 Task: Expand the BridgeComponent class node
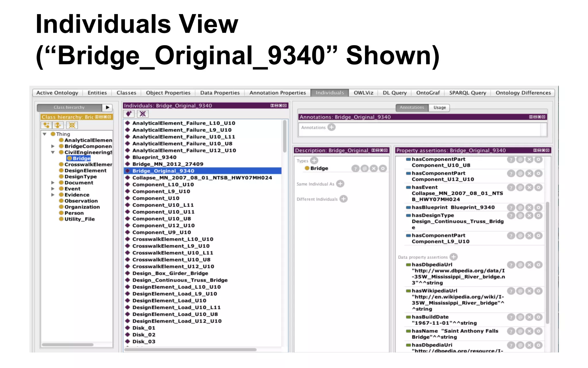coord(53,146)
